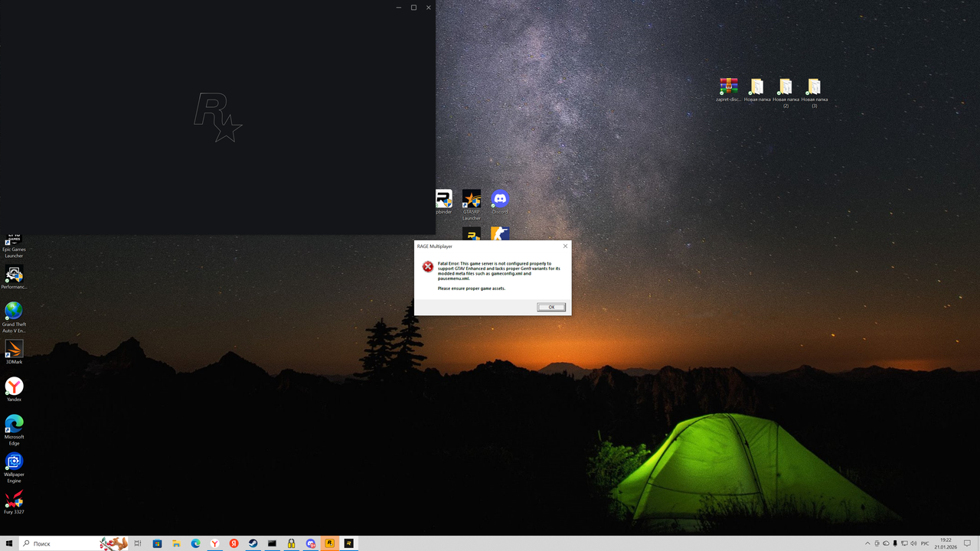Open Discord from the desktop

point(499,199)
